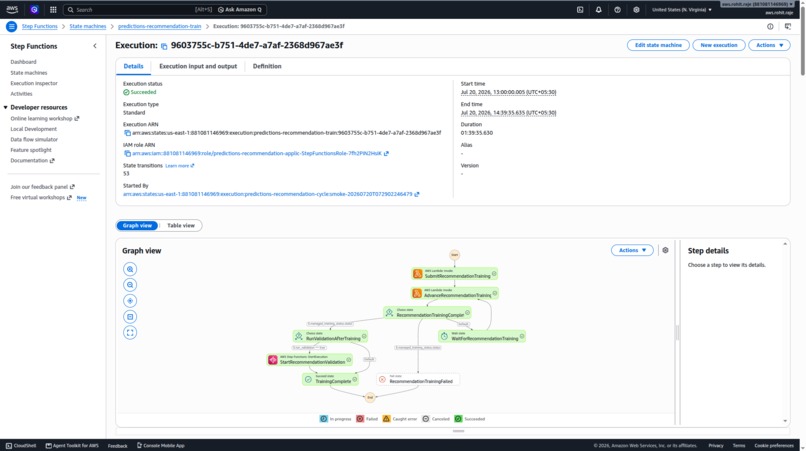The height and width of the screenshot is (451, 806).
Task: Select the StartRecommendationValidation step
Action: pos(309,360)
